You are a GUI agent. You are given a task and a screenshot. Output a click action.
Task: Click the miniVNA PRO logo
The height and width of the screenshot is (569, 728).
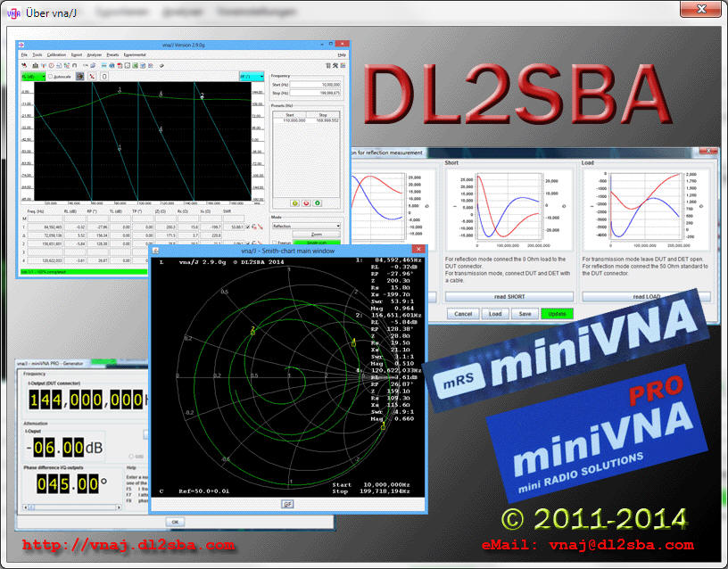click(x=598, y=434)
